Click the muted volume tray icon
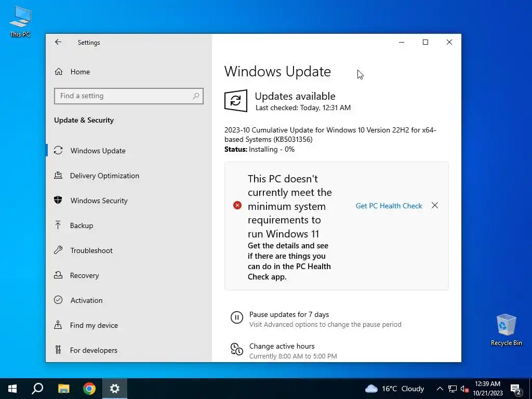Screen dimensions: 532x399 click(x=464, y=389)
